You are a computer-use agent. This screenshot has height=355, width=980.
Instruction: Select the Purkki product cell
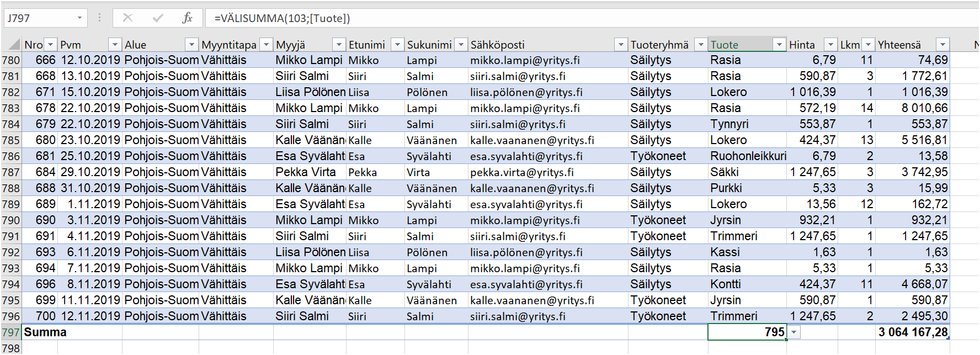(x=747, y=188)
